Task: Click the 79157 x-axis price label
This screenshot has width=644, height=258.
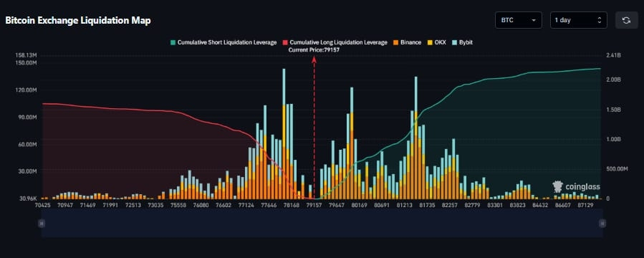Action: coord(314,205)
